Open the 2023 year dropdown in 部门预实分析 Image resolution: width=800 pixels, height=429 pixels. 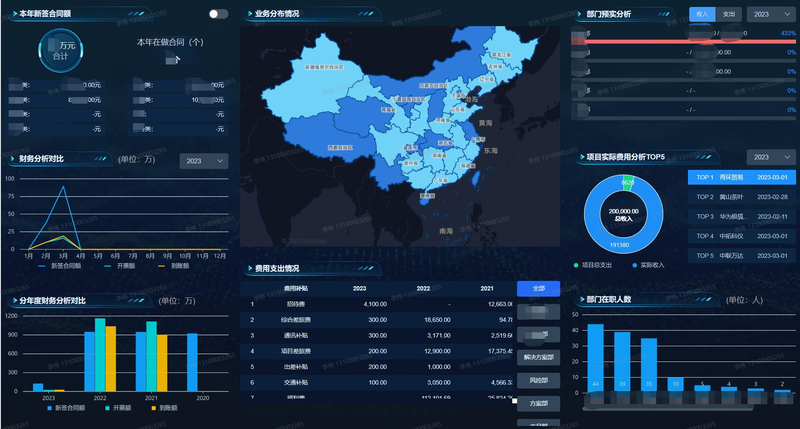coord(771,14)
